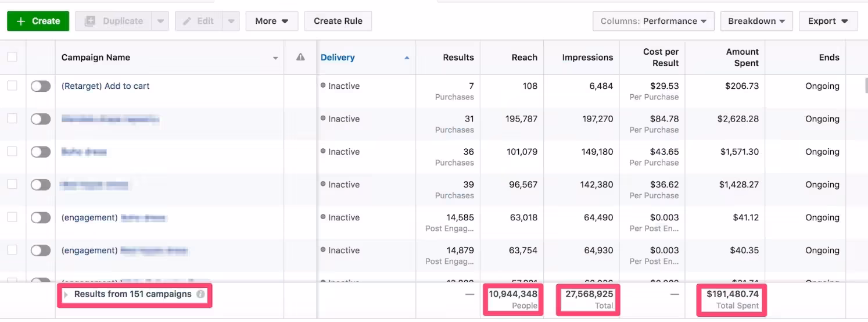
Task: Open the Edit options dropdown arrow
Action: [231, 21]
